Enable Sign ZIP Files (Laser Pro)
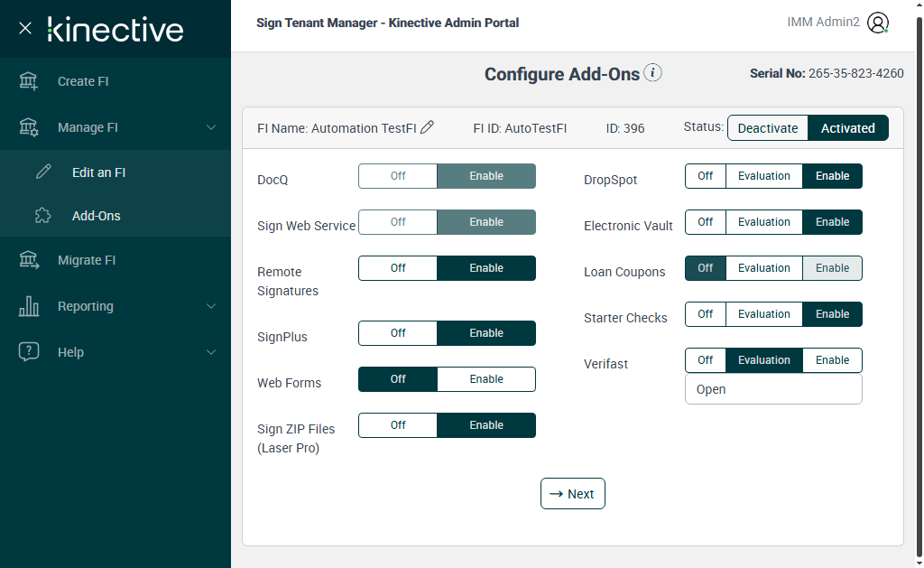This screenshot has width=924, height=568. click(486, 424)
